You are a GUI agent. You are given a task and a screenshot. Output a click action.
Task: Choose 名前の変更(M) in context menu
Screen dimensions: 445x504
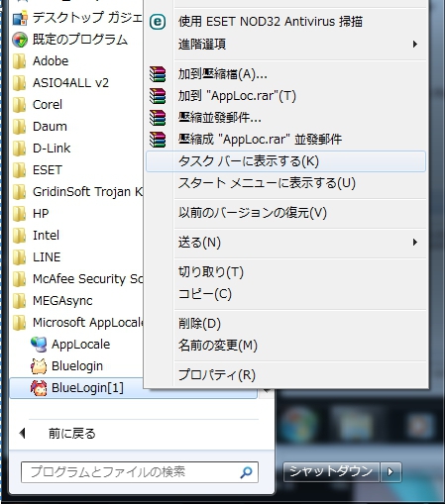285,346
